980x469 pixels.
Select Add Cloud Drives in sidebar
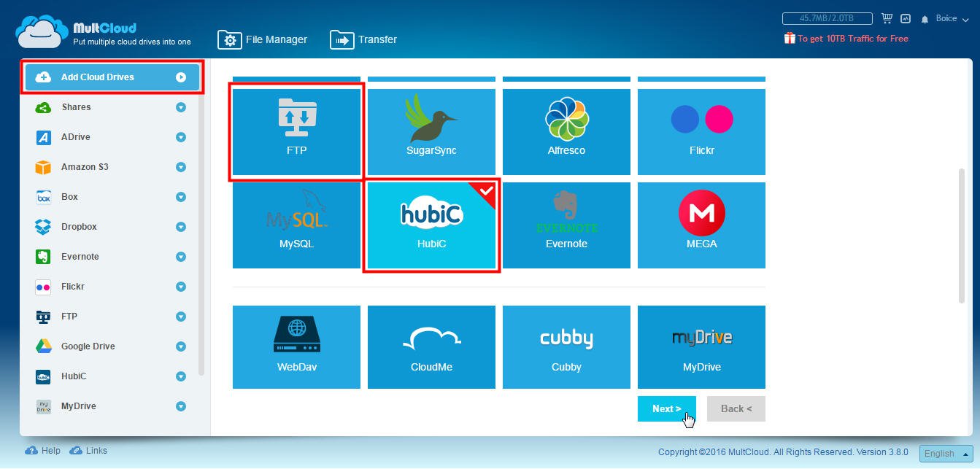click(x=112, y=77)
